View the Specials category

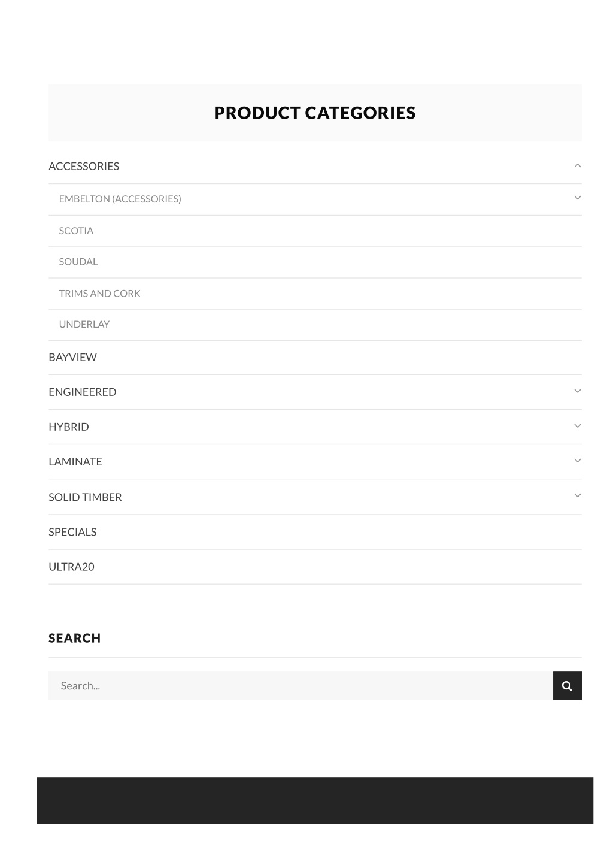pyautogui.click(x=72, y=532)
